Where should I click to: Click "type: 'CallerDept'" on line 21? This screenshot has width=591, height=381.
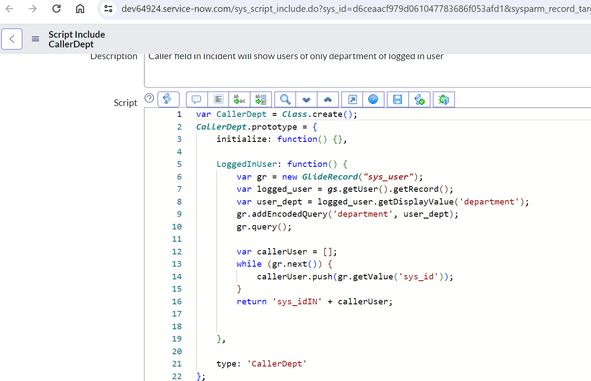[262, 364]
